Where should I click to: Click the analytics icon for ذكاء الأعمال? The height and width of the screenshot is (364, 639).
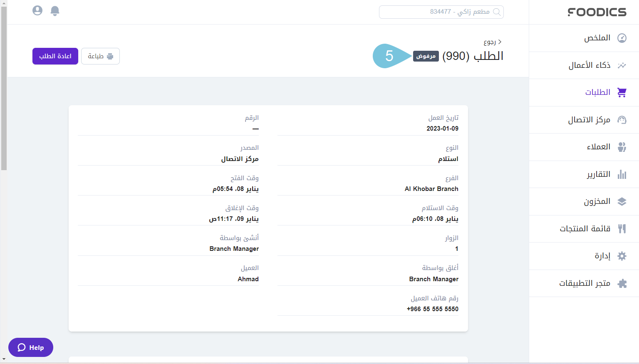[622, 65]
